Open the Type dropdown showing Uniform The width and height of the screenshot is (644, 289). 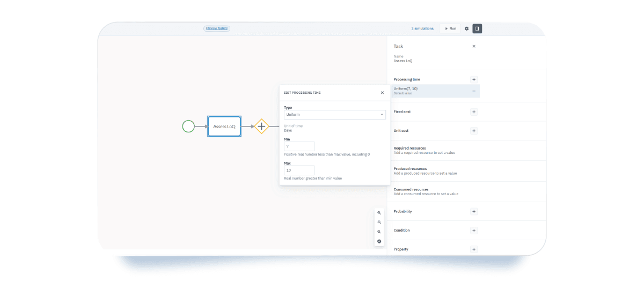(334, 115)
